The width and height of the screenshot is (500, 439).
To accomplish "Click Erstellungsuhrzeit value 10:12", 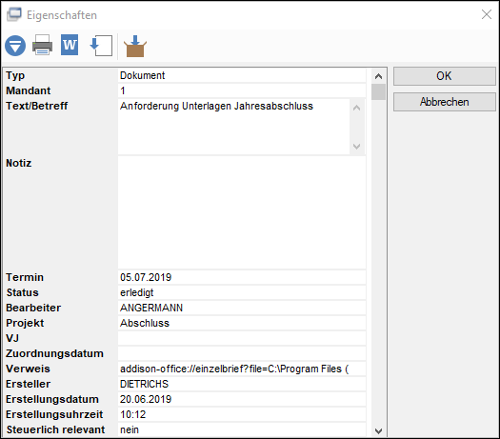I will pyautogui.click(x=242, y=415).
